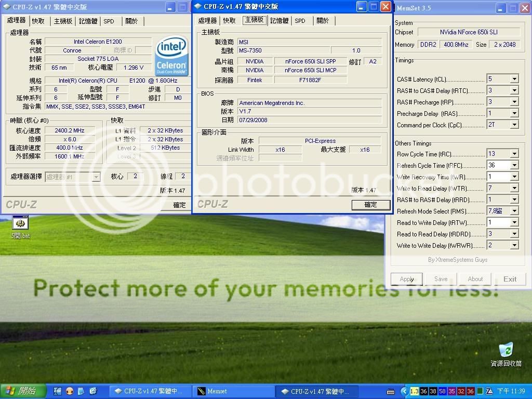Switch to 處理器 tab in the motherboard CPU-Z window

(x=207, y=21)
